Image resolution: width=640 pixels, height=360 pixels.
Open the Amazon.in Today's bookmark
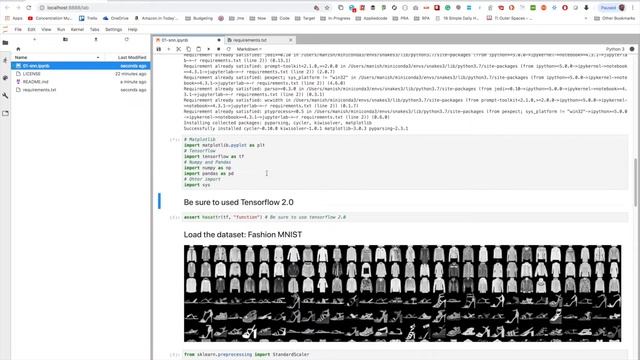click(x=157, y=18)
